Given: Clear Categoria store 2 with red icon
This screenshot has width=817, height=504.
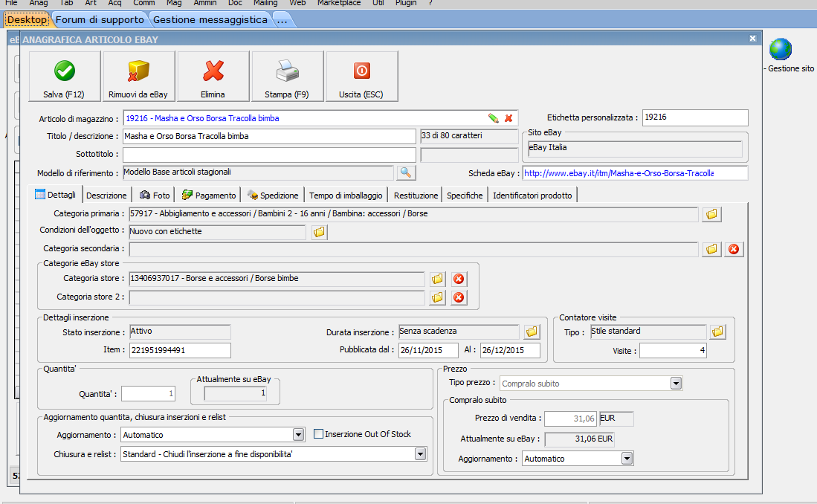Looking at the screenshot, I should click(459, 297).
